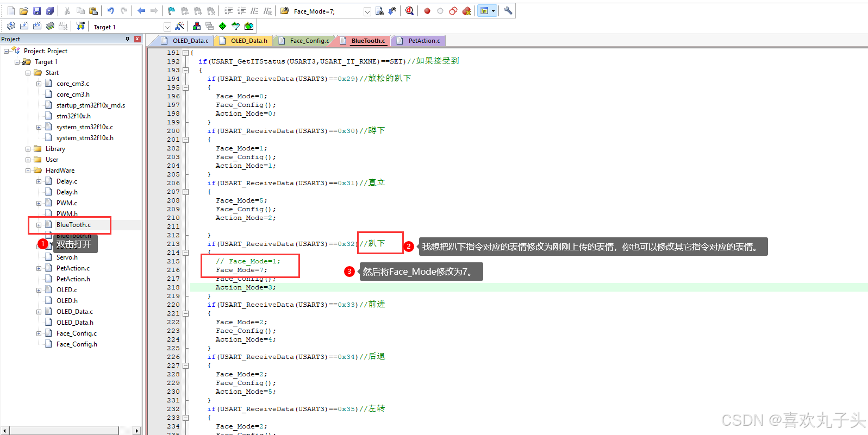Click in the Face_Mode=7 find field
The width and height of the screenshot is (868, 435).
pyautogui.click(x=327, y=11)
